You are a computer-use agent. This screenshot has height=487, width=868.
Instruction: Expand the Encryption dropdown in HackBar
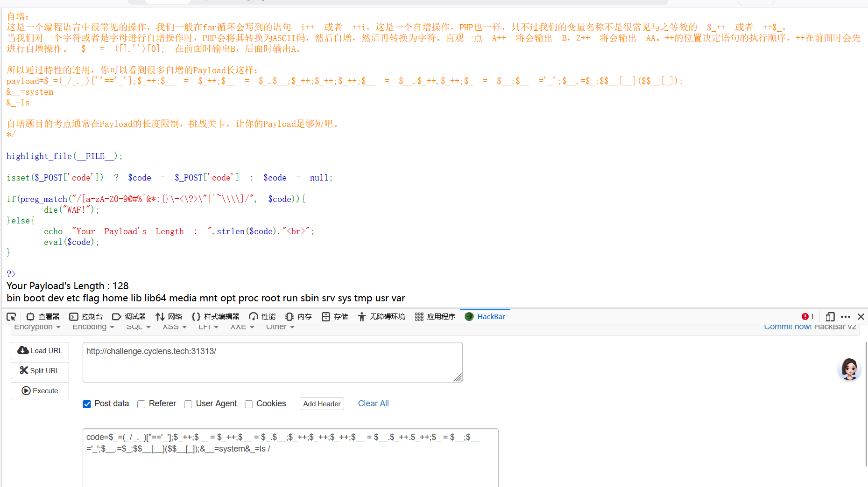point(37,327)
